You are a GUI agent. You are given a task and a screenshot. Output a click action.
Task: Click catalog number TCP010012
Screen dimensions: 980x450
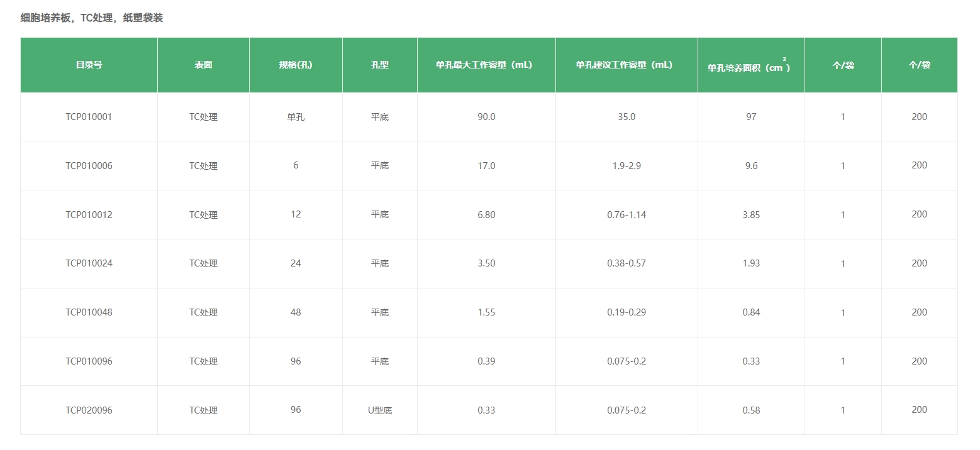pyautogui.click(x=89, y=215)
